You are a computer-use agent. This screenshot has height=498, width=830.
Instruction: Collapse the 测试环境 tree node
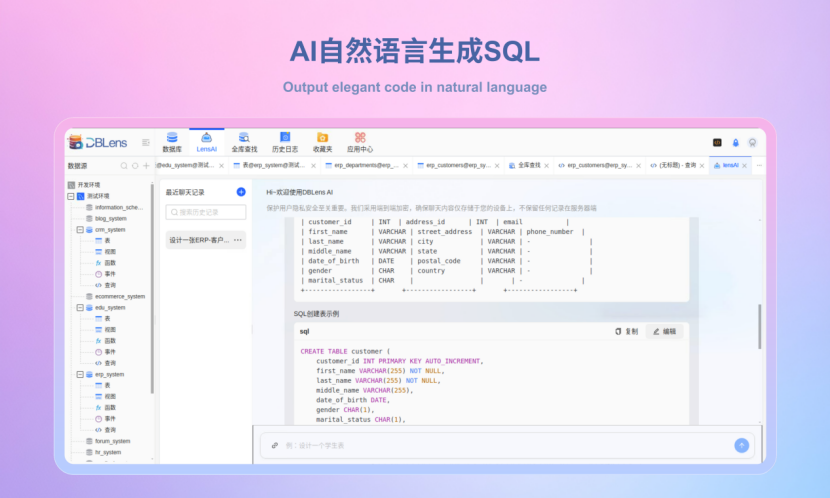[70, 196]
